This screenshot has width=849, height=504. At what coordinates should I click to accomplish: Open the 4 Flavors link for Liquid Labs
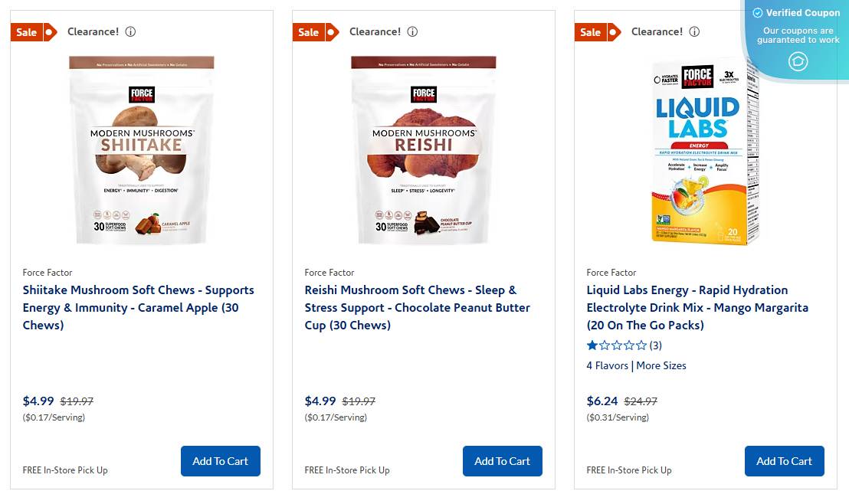coord(607,365)
